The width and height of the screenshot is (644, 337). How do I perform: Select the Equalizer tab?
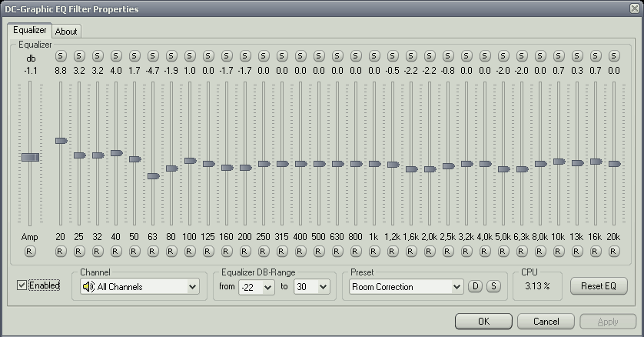coord(30,31)
